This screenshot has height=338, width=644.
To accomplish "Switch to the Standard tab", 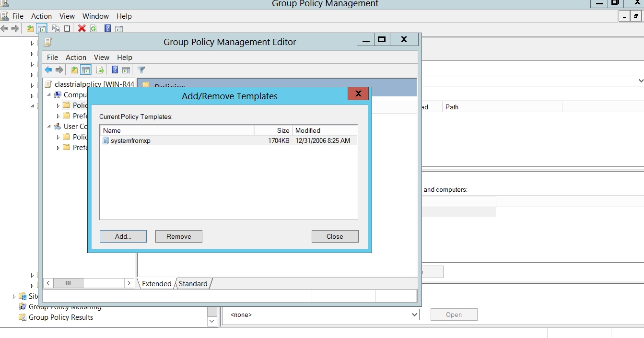I will (193, 284).
